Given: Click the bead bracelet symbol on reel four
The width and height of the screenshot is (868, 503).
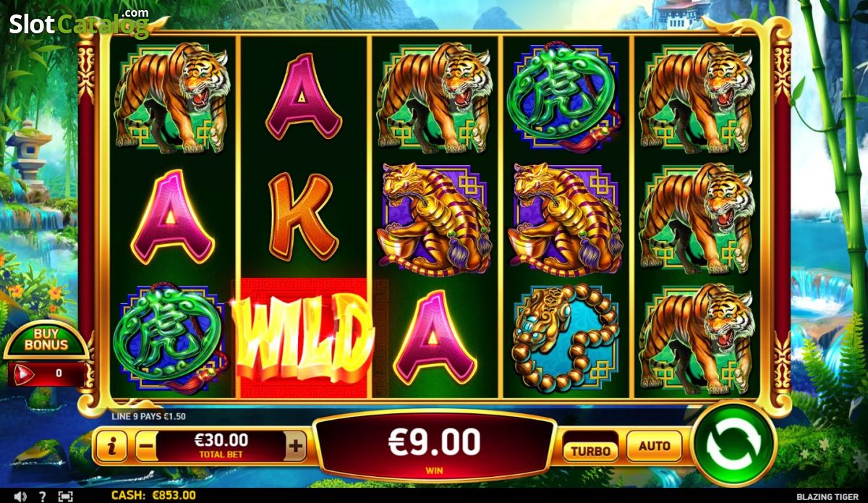Looking at the screenshot, I should [565, 339].
